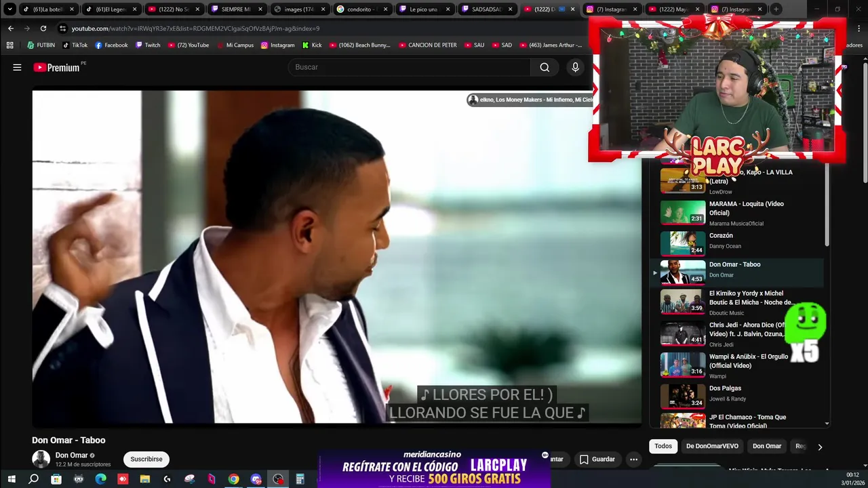Open Windows taskbar search
The height and width of the screenshot is (488, 868).
tap(34, 479)
